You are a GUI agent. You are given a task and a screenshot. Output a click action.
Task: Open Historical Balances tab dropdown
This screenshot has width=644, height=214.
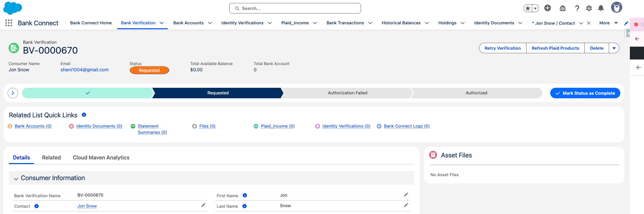click(427, 23)
